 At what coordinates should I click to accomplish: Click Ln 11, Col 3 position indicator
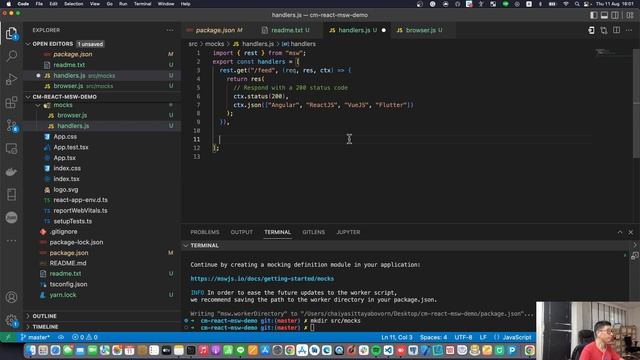(x=396, y=337)
